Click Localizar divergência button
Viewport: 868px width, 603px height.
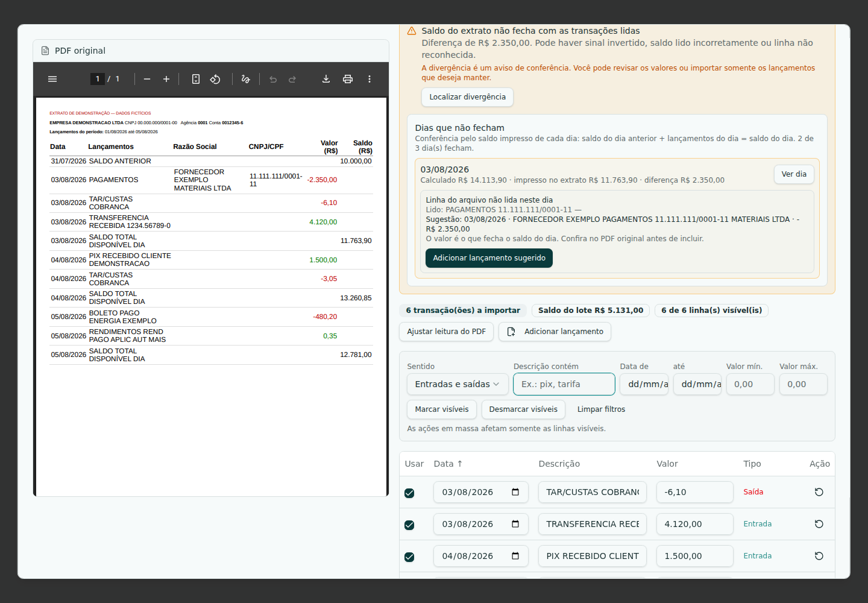pyautogui.click(x=467, y=97)
